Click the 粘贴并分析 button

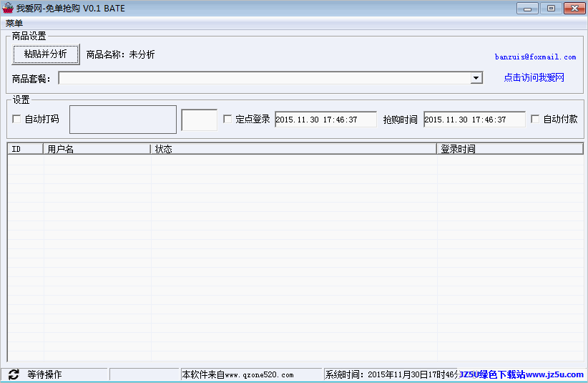(x=46, y=54)
